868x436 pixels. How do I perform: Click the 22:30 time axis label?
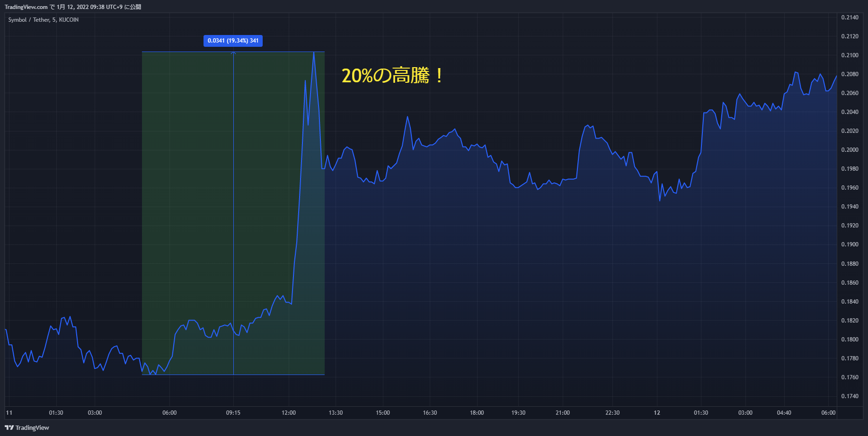pos(612,413)
